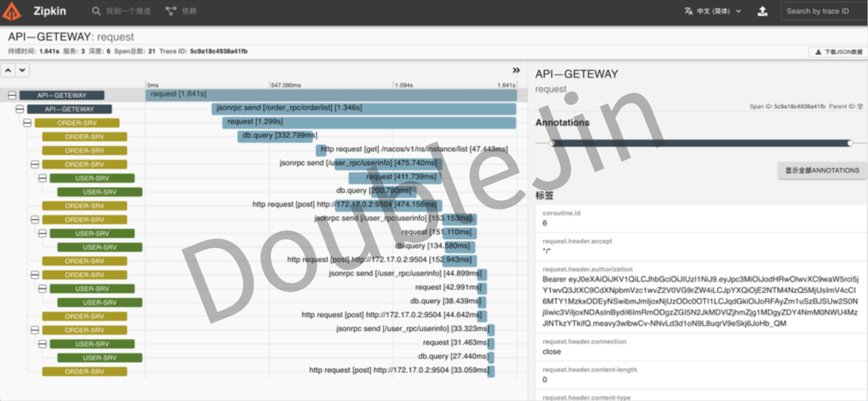Select db.query 38.439ms span
Screen dimensions: 868x401
482,302
